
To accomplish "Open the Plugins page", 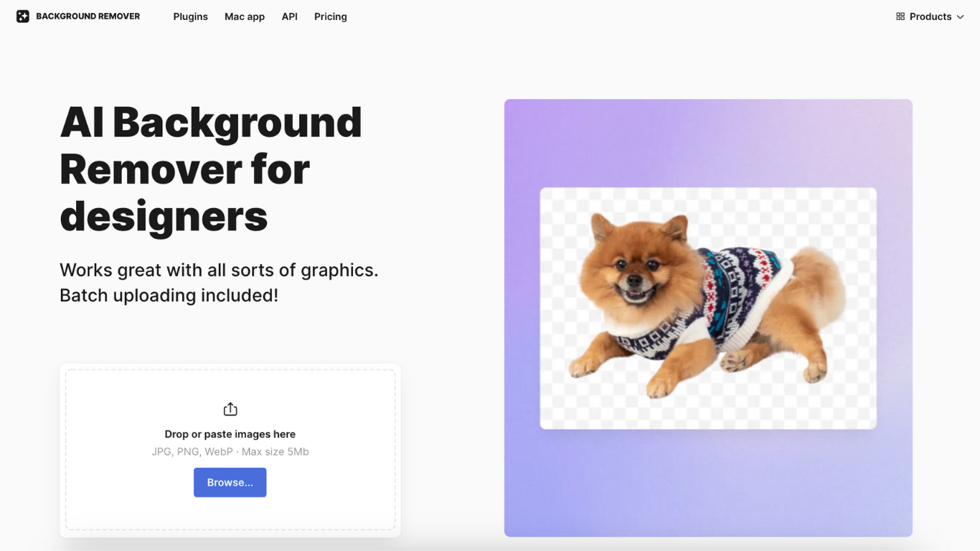I will [190, 17].
